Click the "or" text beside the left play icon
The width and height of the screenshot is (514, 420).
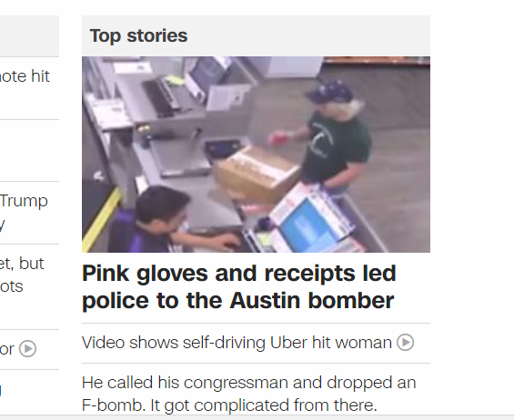point(7,349)
